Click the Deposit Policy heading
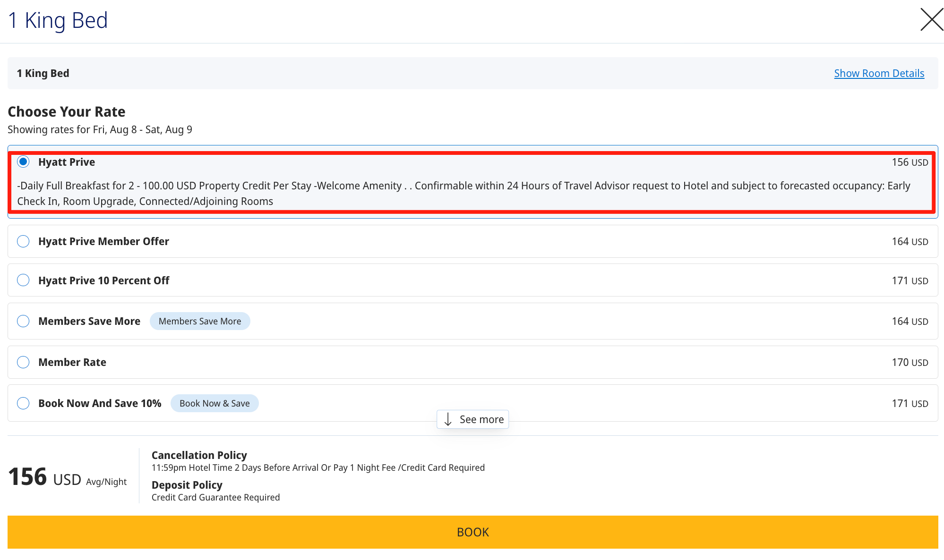 pos(187,485)
